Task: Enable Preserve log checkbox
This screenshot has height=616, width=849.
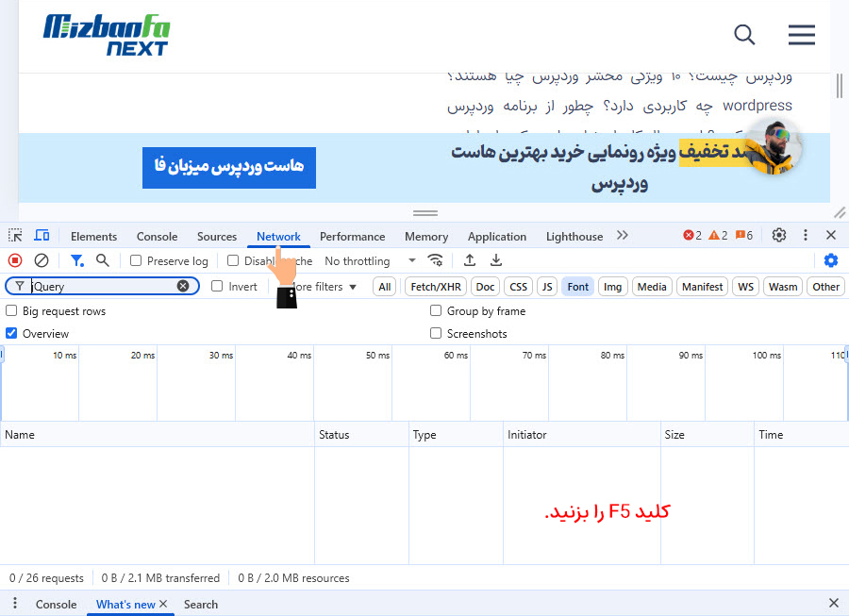Action: coord(136,261)
